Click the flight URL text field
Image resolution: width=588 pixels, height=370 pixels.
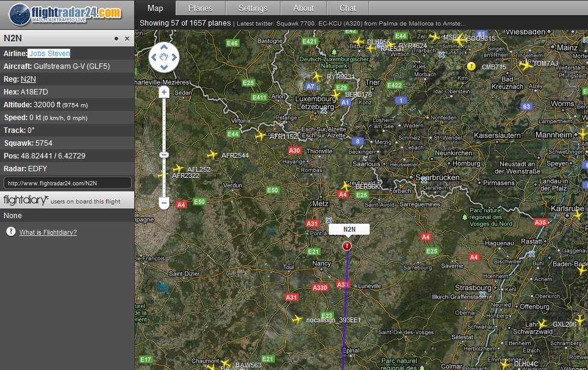[67, 183]
